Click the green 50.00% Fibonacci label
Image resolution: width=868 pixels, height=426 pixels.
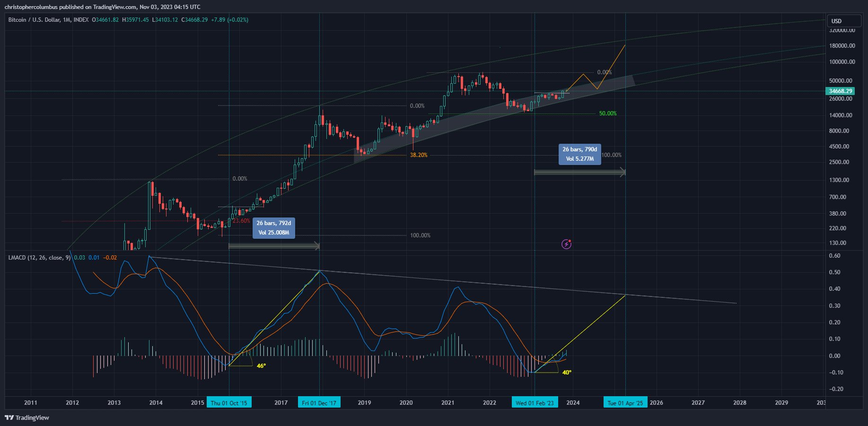[x=607, y=113]
